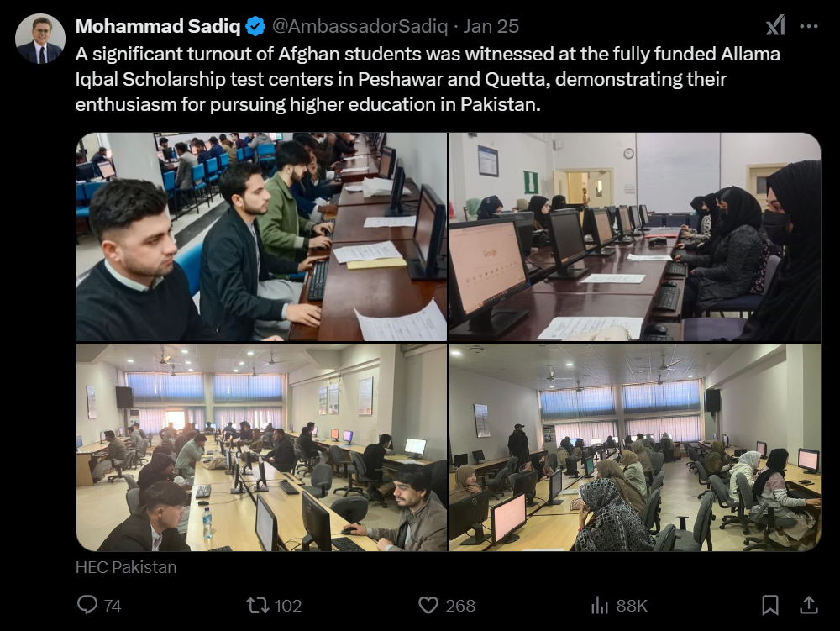Like the post with heart icon
Image resolution: width=840 pixels, height=631 pixels.
click(428, 605)
